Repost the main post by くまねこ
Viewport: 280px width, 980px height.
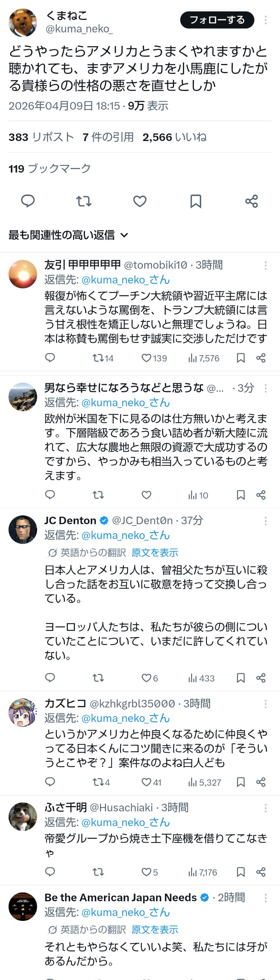tap(84, 201)
